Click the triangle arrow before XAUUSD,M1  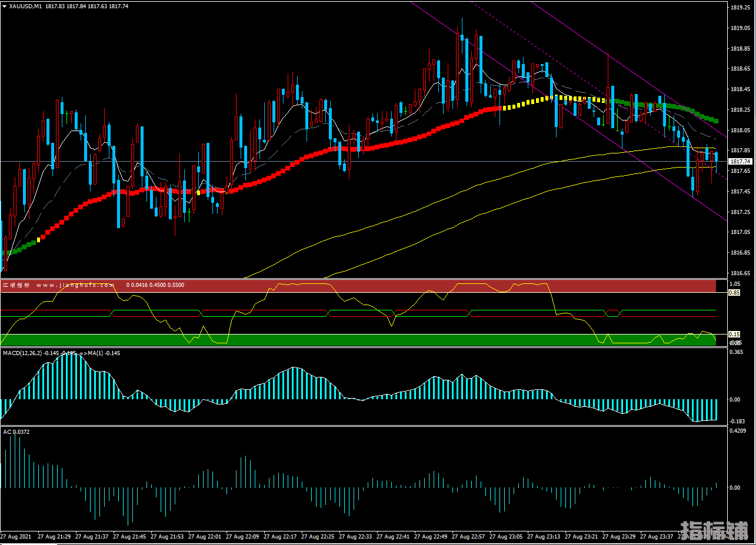click(5, 6)
